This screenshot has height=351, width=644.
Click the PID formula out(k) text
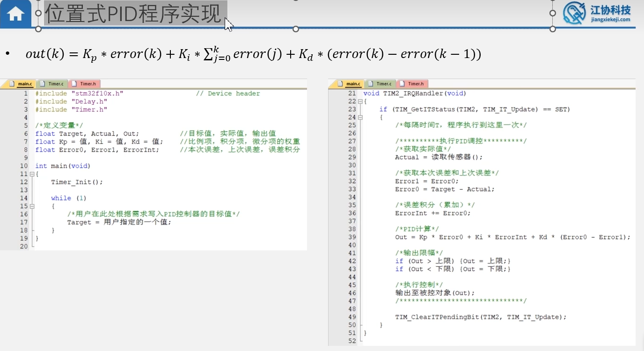253,54
